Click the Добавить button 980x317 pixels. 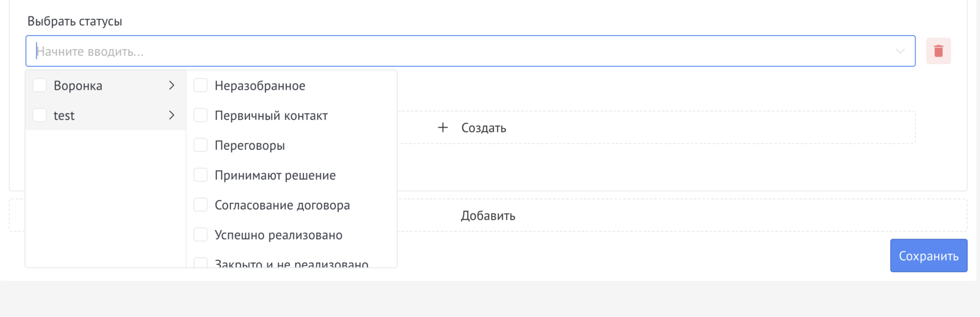coord(488,216)
